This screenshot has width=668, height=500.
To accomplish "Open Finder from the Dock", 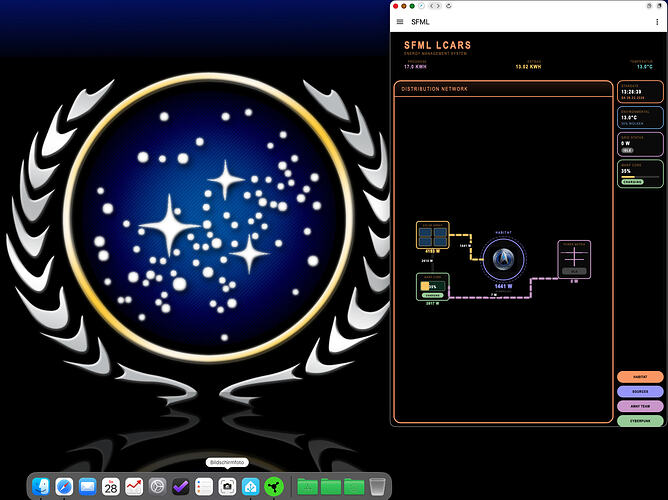I will click(41, 486).
